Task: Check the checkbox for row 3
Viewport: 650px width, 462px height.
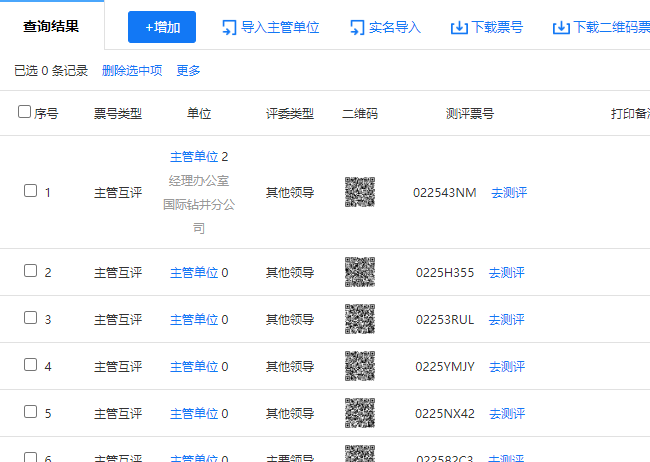Action: [30, 318]
